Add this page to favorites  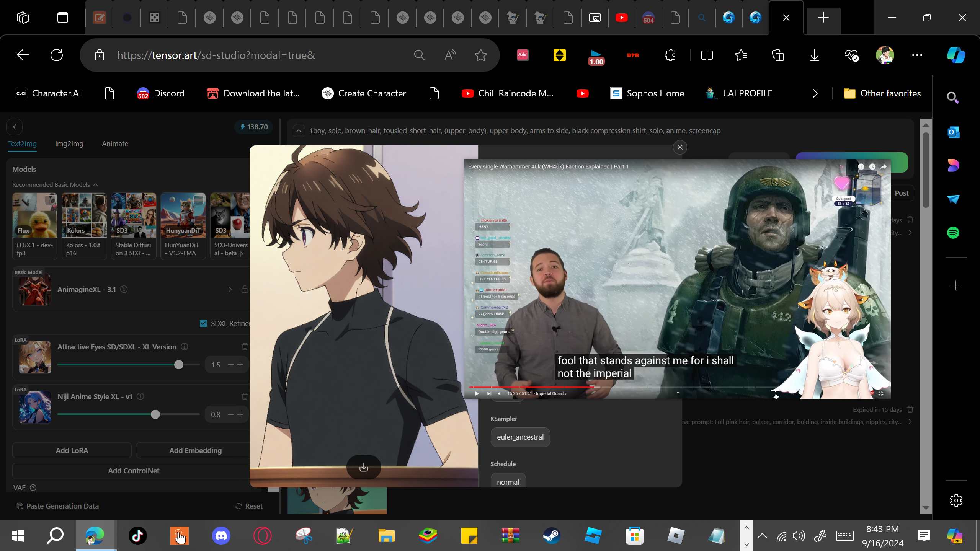point(481,55)
